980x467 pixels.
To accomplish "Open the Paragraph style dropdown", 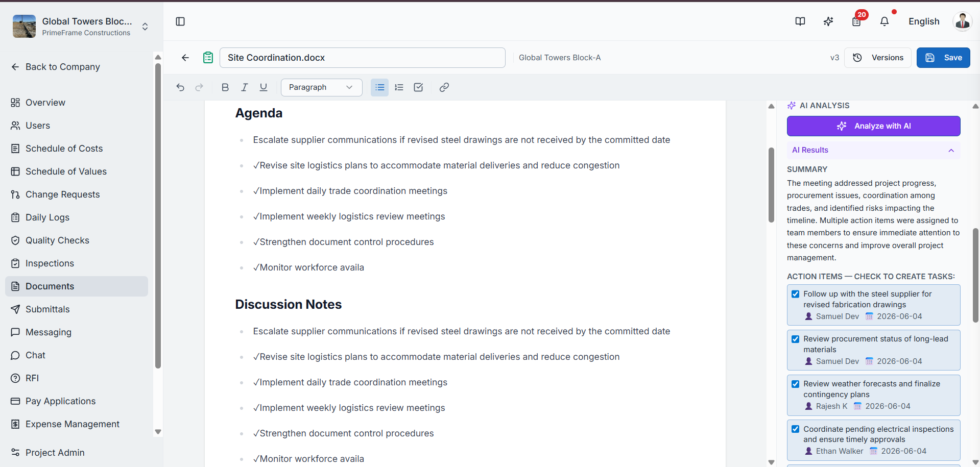I will pos(321,87).
